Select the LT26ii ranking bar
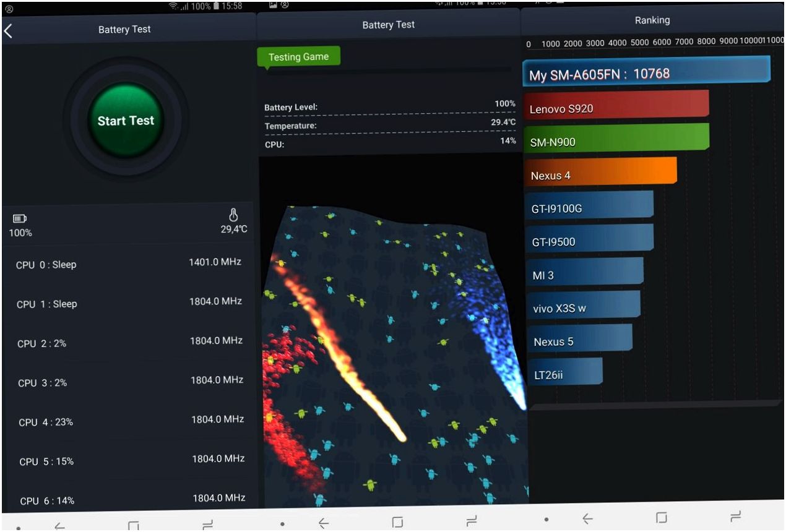 (565, 372)
